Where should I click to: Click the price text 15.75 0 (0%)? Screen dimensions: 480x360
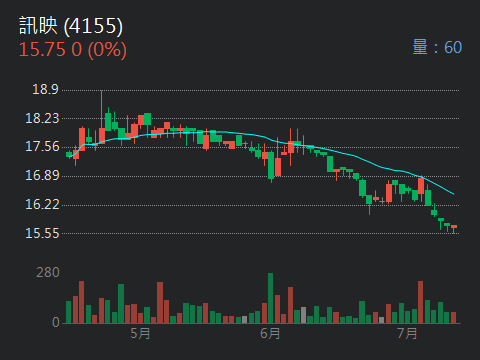click(73, 50)
